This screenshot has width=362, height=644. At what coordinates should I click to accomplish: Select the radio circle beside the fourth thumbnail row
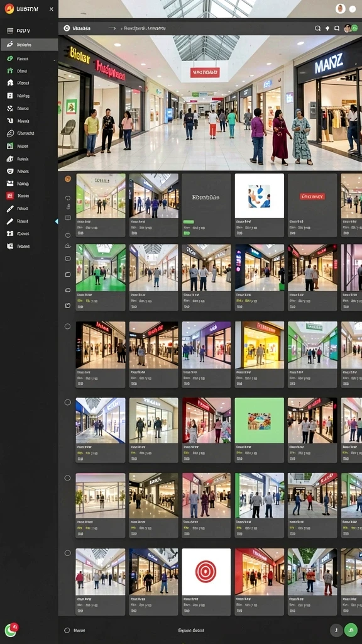[67, 402]
